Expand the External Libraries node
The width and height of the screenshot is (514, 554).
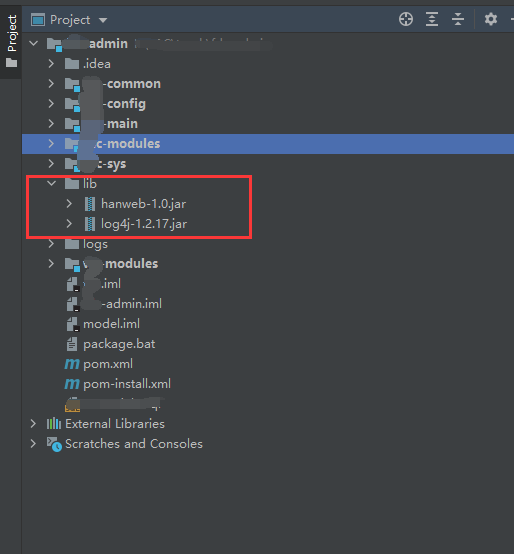(33, 424)
